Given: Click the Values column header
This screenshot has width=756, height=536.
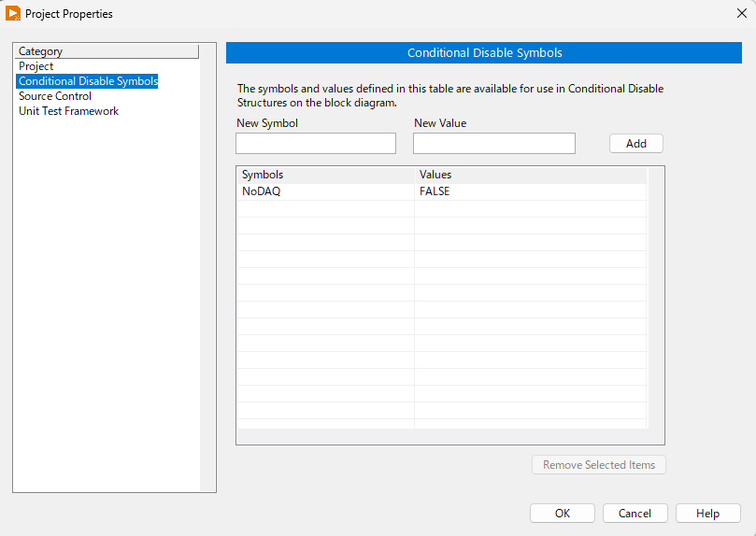Looking at the screenshot, I should (x=531, y=175).
